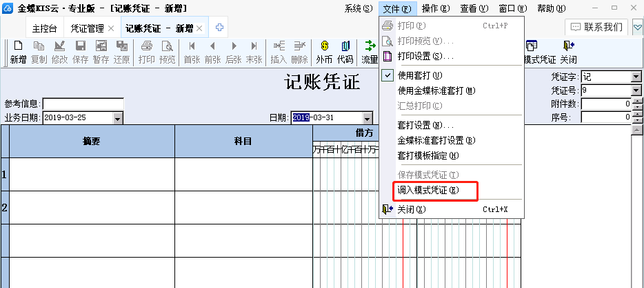
Task: Choose 使用金蝶标准套打(M) menu item
Action: [x=451, y=90]
